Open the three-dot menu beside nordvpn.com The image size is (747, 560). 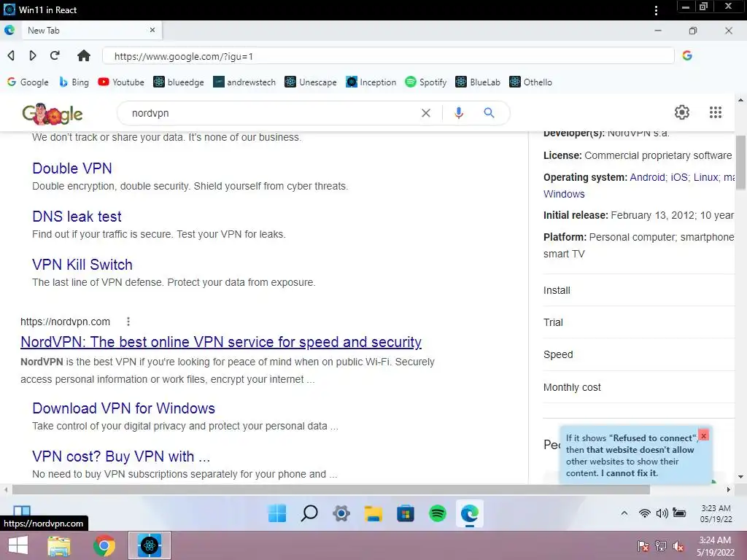(128, 322)
